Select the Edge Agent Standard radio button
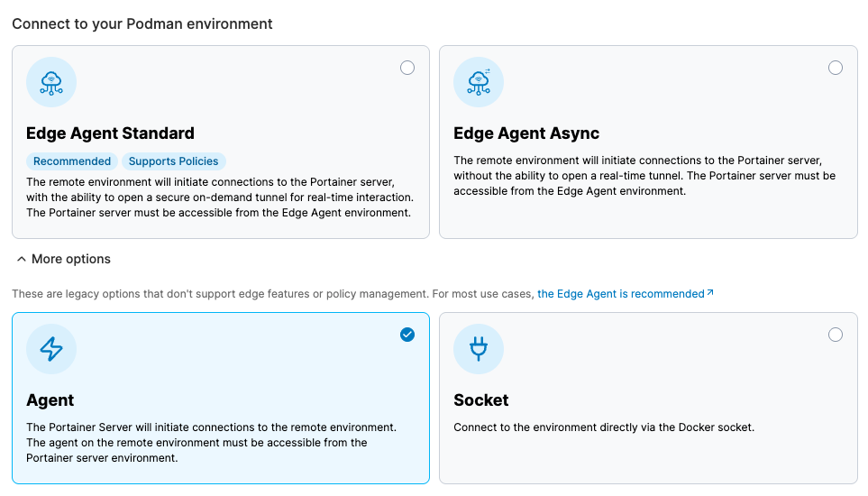Screen dimensions: 868x496 click(x=407, y=68)
